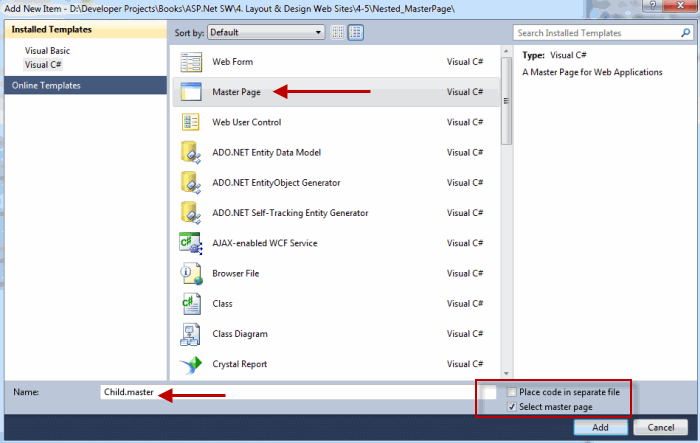This screenshot has height=443, width=700.
Task: Choose the Web User Control icon
Action: point(191,122)
